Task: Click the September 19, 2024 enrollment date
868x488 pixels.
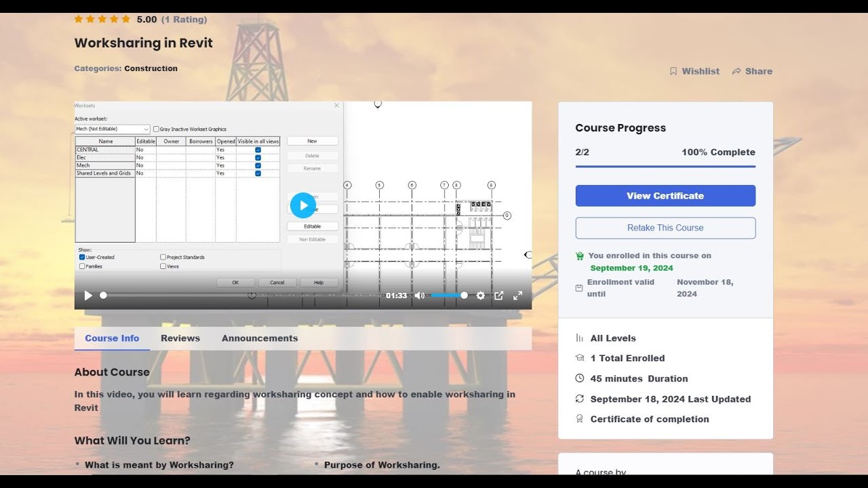Action: coord(631,268)
